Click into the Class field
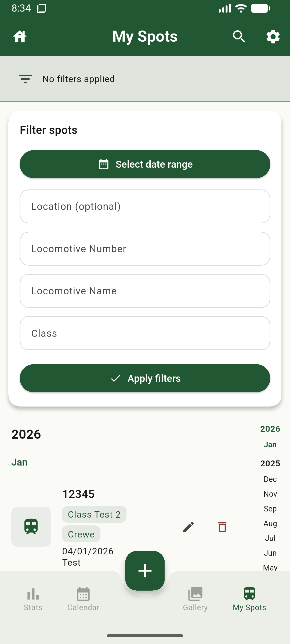The width and height of the screenshot is (290, 644). coord(145,333)
